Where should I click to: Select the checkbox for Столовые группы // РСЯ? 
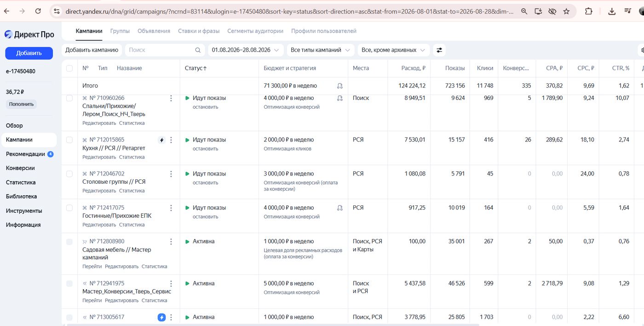[69, 174]
